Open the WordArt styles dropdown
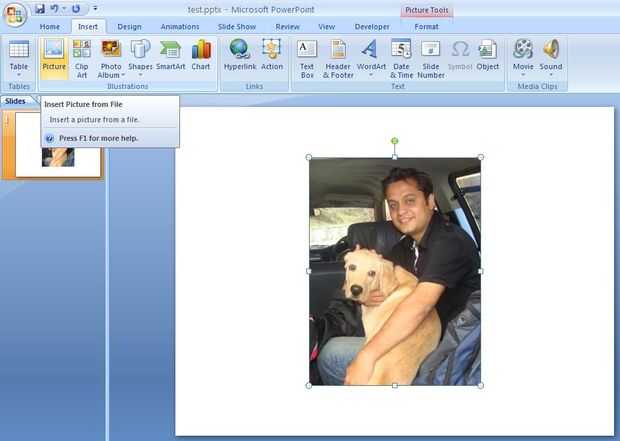The height and width of the screenshot is (441, 620). tap(371, 75)
